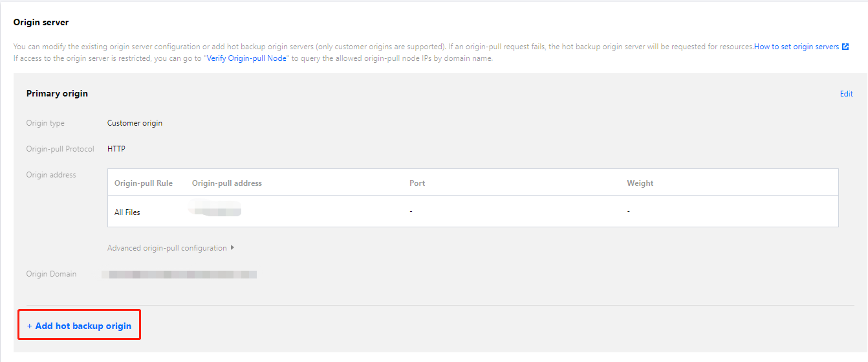Click the Primary origin heading
Image resolution: width=868 pixels, height=362 pixels.
point(57,93)
